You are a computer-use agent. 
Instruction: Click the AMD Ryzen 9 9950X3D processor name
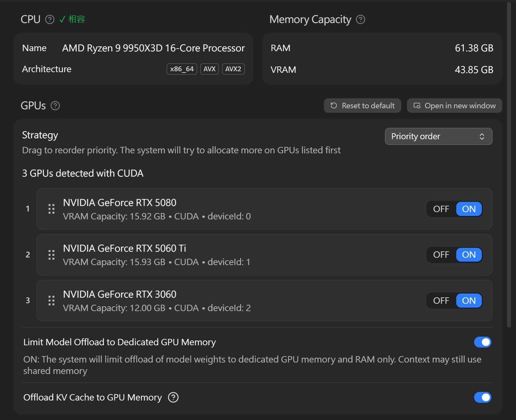(x=153, y=48)
